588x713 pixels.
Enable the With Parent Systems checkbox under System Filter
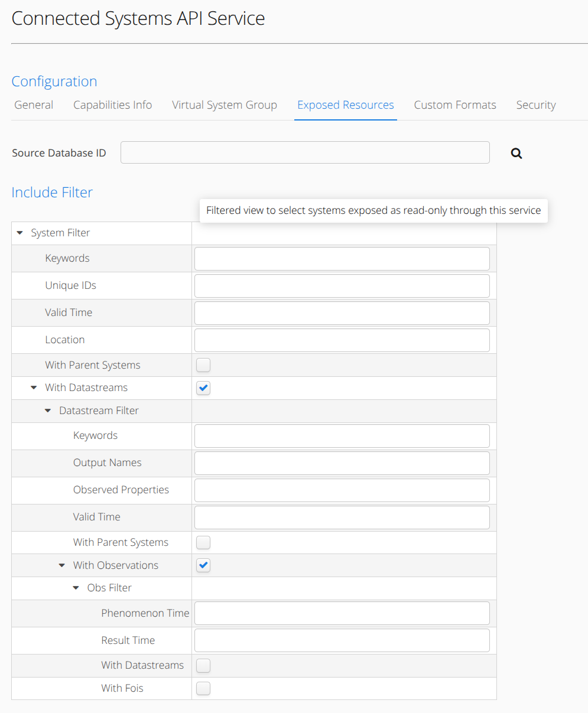tap(203, 364)
